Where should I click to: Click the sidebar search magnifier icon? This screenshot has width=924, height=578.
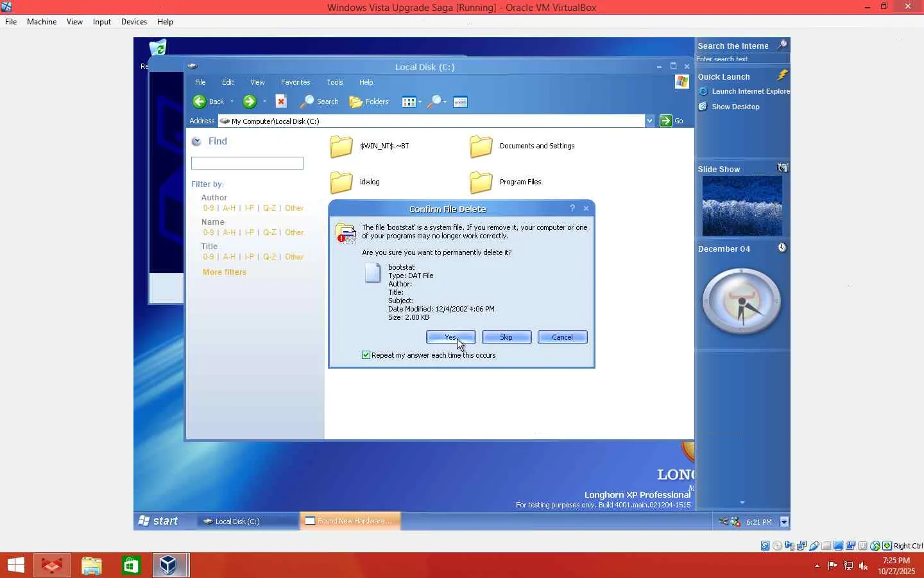782,45
